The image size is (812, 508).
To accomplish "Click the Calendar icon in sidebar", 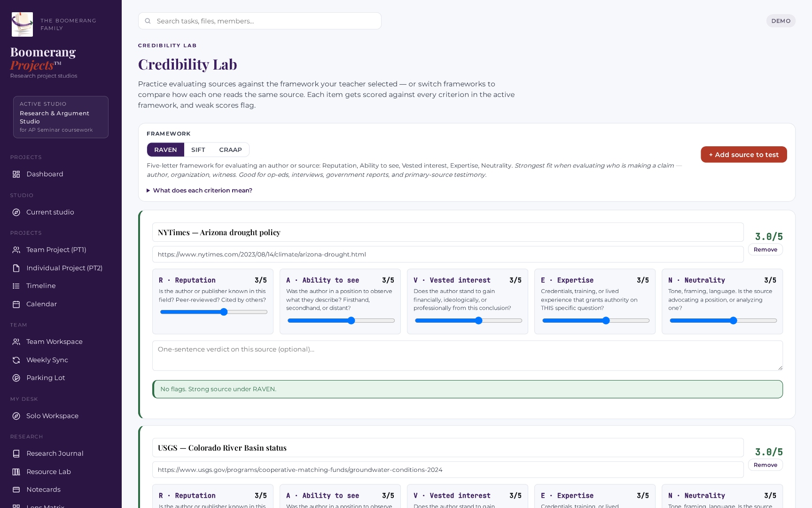I will click(16, 304).
